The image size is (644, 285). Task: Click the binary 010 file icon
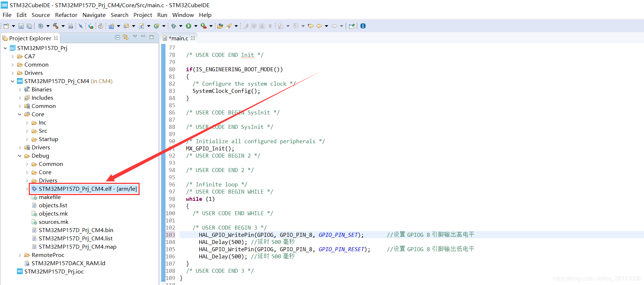coord(71,26)
